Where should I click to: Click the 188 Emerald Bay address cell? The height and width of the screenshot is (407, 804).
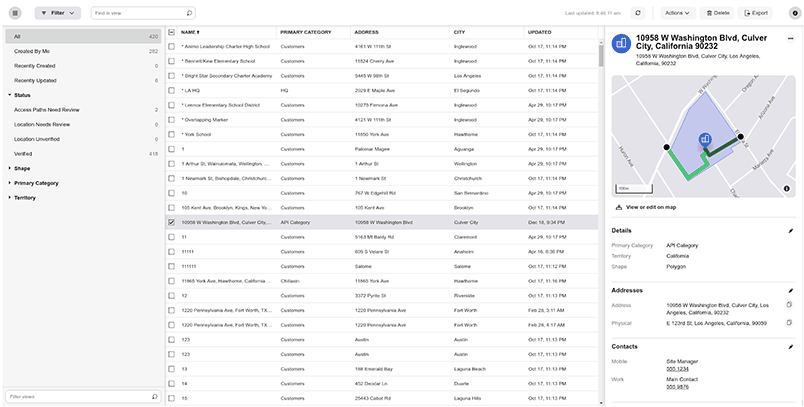point(373,369)
